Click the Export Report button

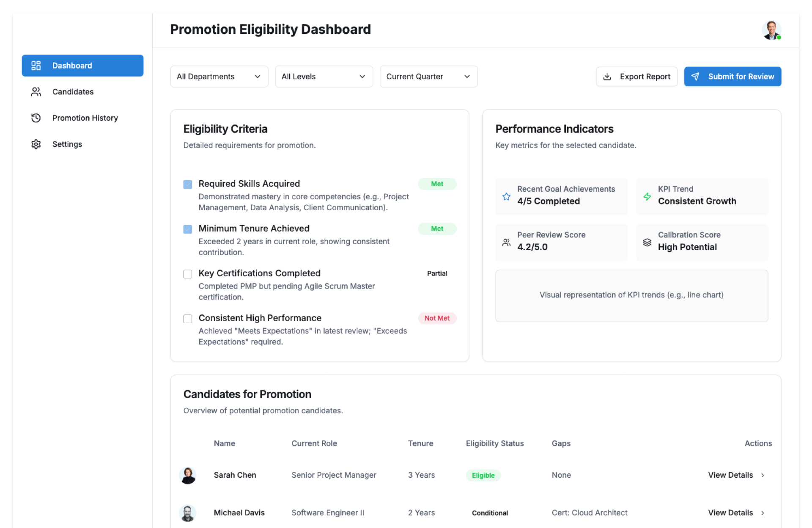click(636, 77)
